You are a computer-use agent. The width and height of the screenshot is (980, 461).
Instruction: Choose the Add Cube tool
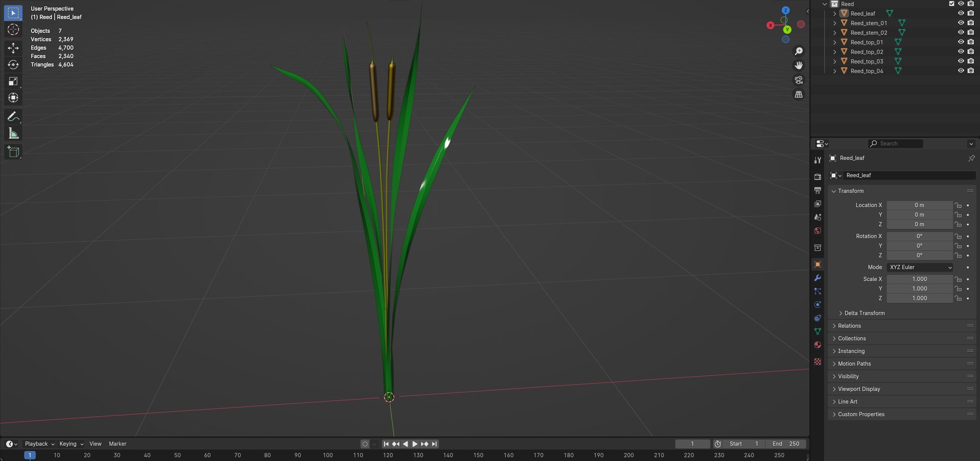point(13,152)
